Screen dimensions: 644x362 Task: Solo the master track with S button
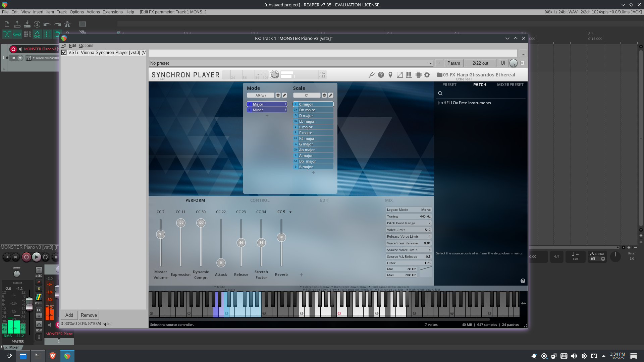[x=39, y=289]
